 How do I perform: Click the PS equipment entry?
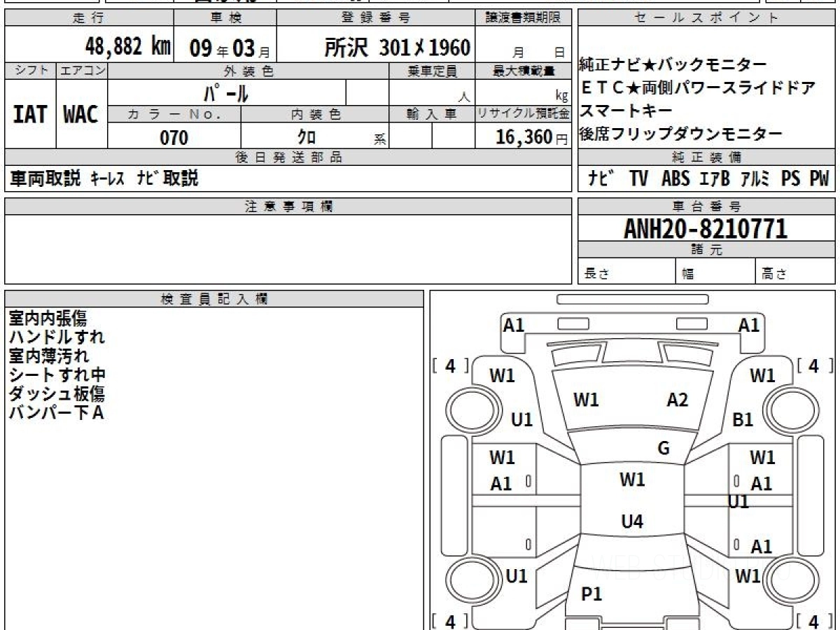pyautogui.click(x=790, y=178)
